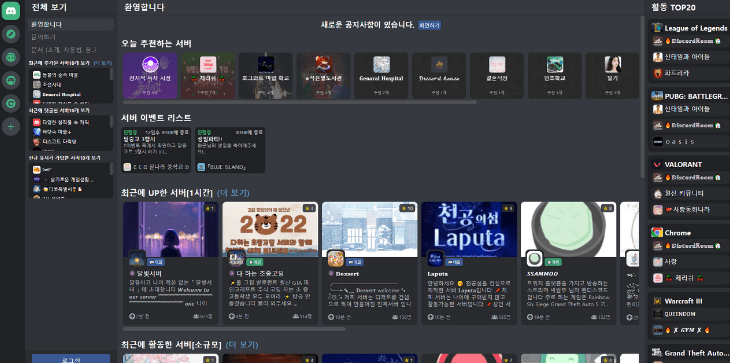Click the 달빛서버 server avatar icon
Screen dimensions: 730x363
pos(137,258)
